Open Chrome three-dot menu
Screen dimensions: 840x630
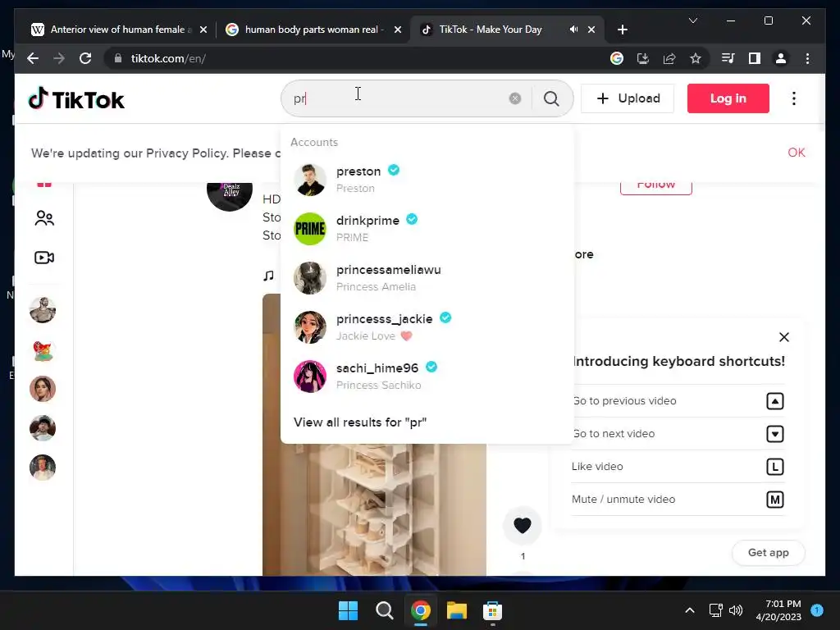point(807,58)
